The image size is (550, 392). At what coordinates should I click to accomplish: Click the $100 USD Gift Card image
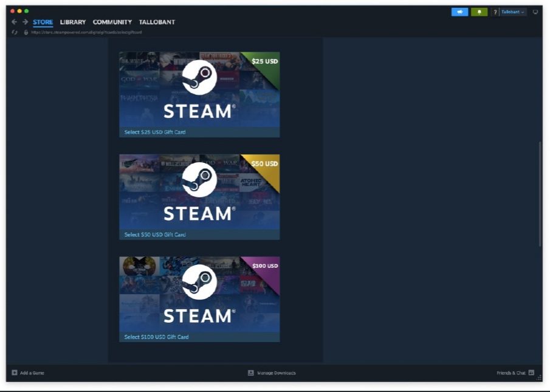tap(199, 297)
